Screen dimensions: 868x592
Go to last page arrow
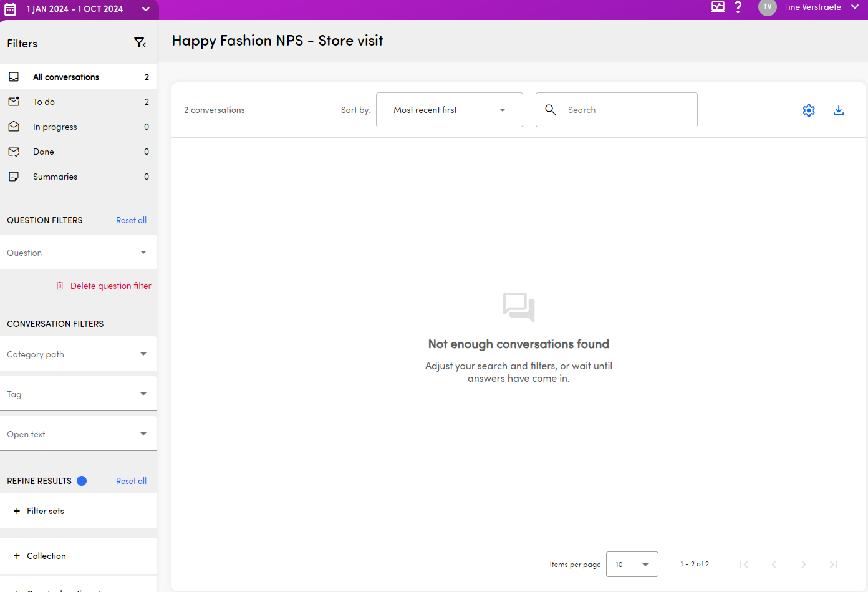pyautogui.click(x=834, y=565)
